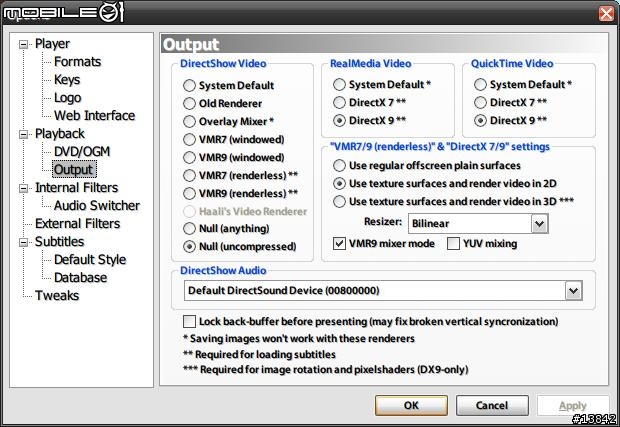The image size is (620, 427).
Task: Open the Formats settings page
Action: coord(78,62)
